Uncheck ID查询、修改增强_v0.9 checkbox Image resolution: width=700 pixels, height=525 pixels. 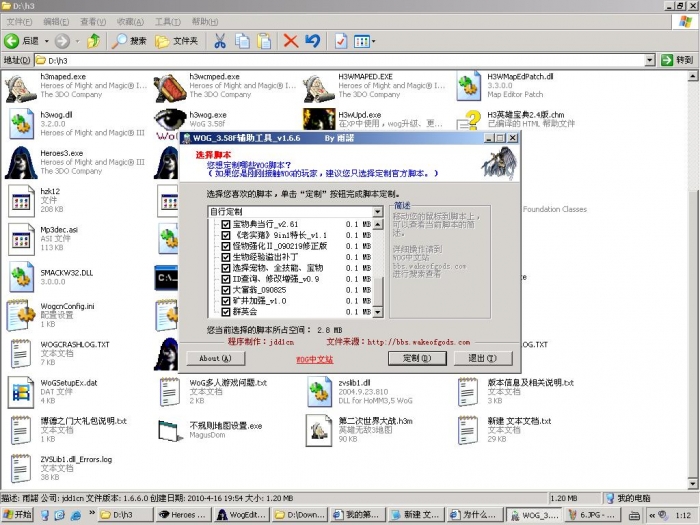pos(226,279)
